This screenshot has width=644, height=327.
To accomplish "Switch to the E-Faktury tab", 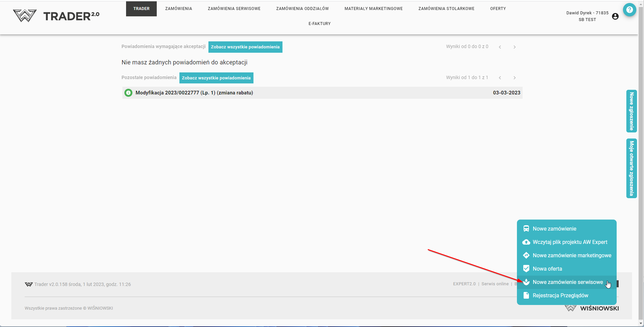I will point(319,24).
